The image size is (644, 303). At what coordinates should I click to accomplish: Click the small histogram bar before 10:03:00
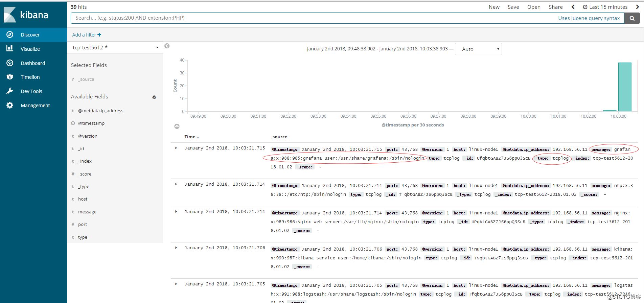point(609,111)
